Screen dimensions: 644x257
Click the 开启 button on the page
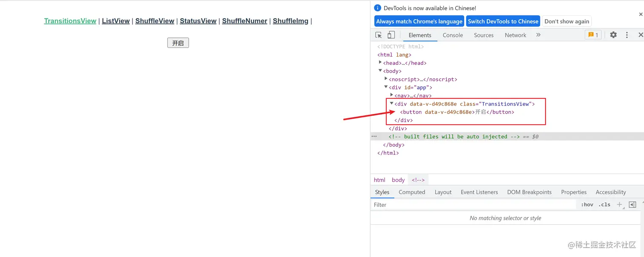pyautogui.click(x=178, y=43)
